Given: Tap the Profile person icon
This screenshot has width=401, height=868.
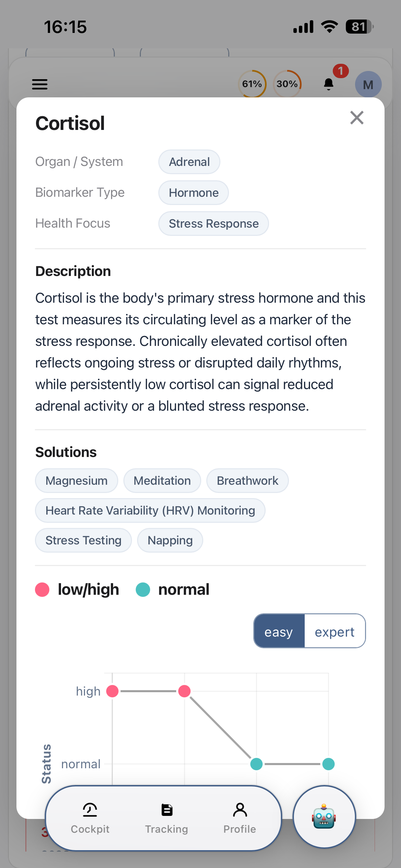Looking at the screenshot, I should coord(240,810).
